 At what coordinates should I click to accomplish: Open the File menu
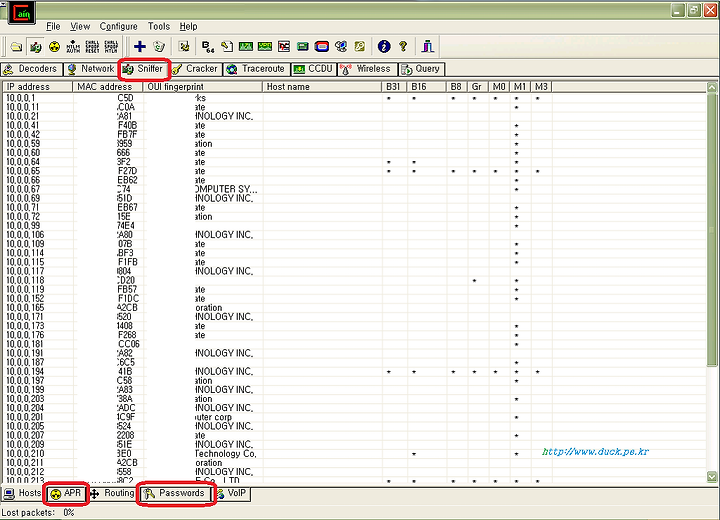(x=53, y=26)
